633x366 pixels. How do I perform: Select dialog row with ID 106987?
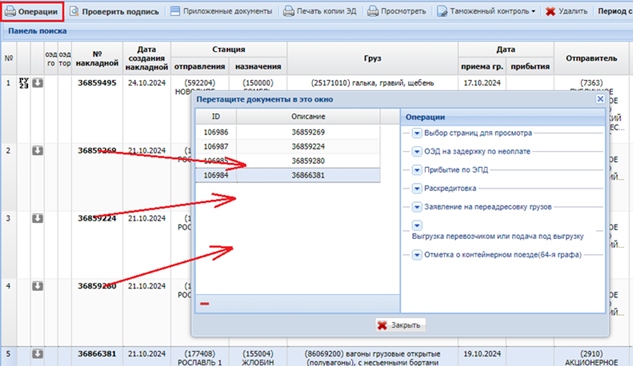click(288, 146)
